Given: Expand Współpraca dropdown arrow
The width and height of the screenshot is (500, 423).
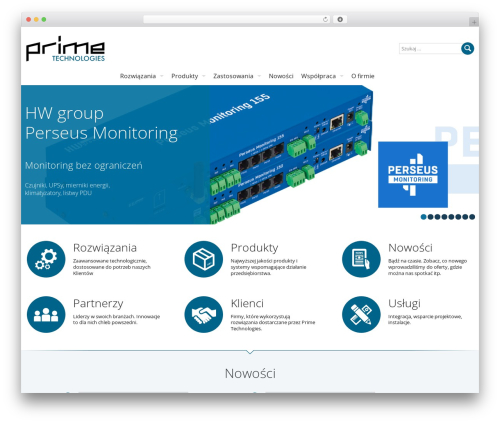Looking at the screenshot, I should tap(341, 76).
